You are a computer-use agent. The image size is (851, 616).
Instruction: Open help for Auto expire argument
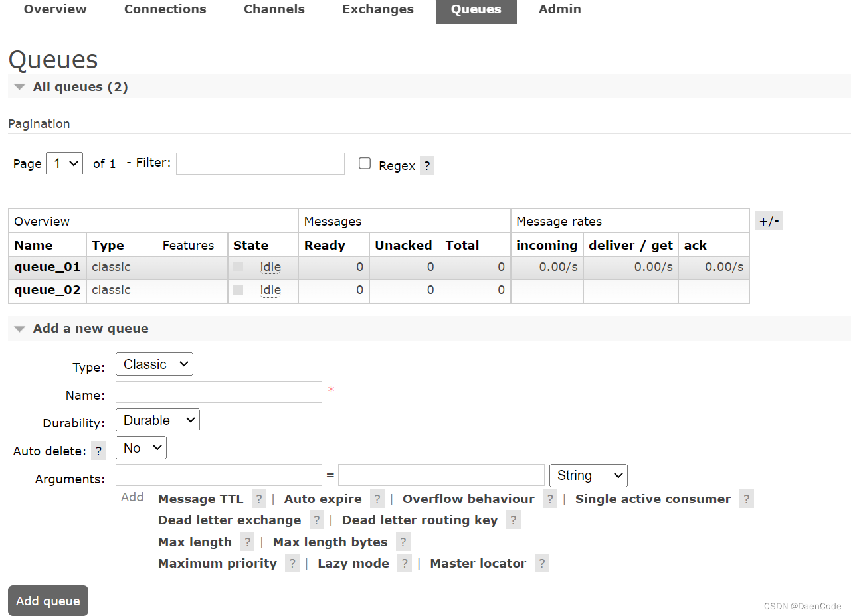pos(377,499)
